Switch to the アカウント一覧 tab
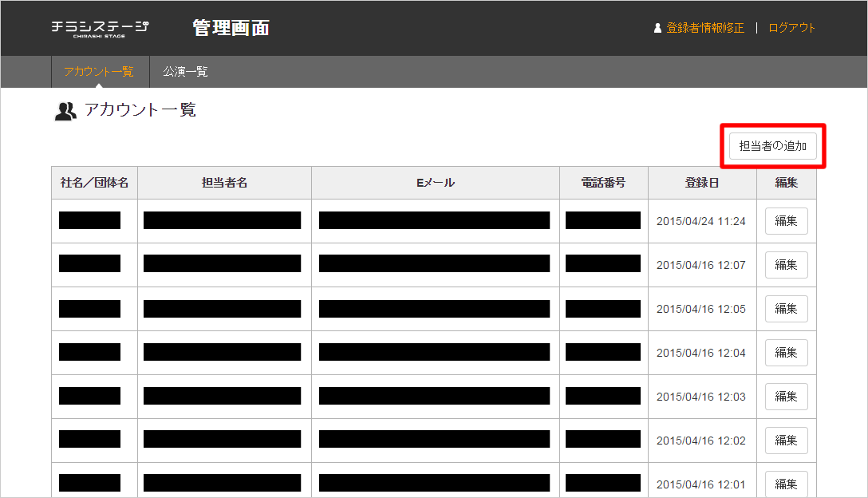Screen dimensions: 868x498 (99, 72)
